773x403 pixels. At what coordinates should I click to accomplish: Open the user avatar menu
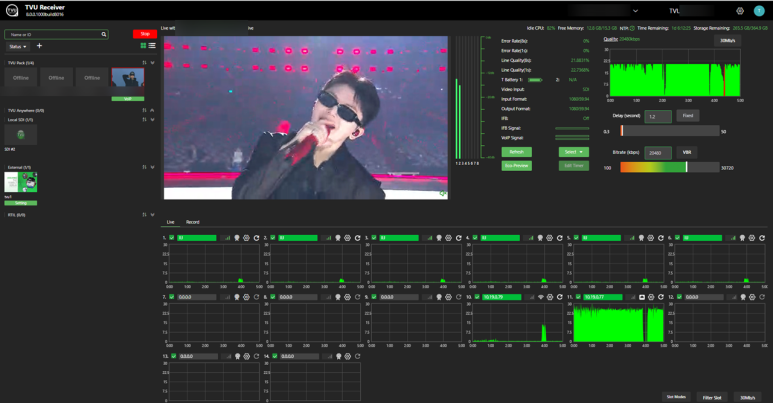click(759, 11)
